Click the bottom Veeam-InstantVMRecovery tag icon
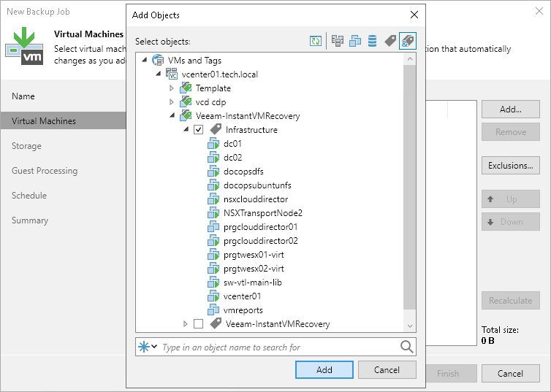The image size is (551, 392). (216, 323)
